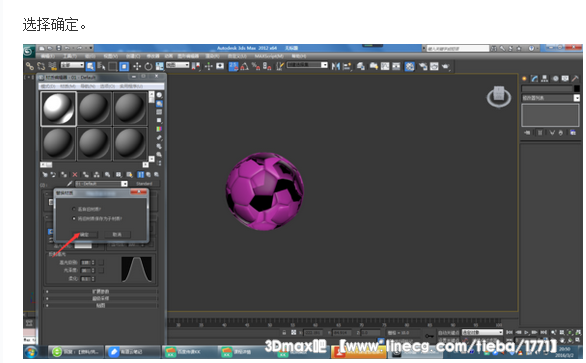This screenshot has width=586, height=363.
Task: Select the first highlighted material sample slot
Action: 59,109
